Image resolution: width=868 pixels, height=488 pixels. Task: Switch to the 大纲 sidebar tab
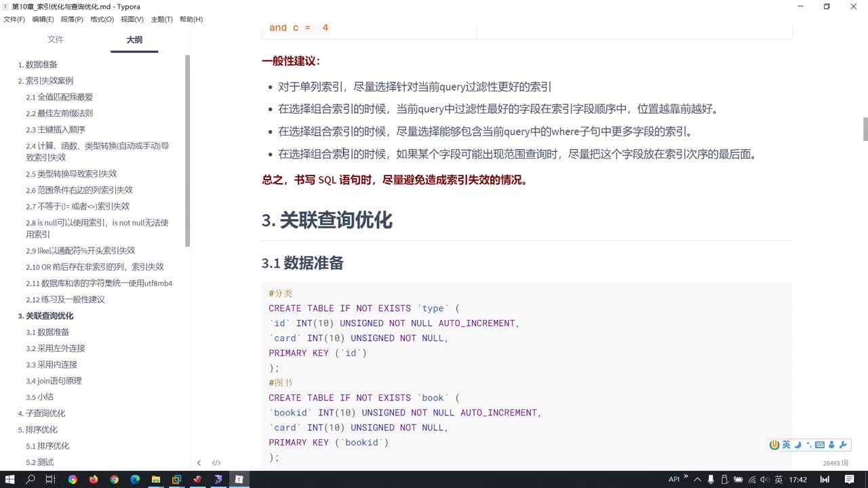134,40
